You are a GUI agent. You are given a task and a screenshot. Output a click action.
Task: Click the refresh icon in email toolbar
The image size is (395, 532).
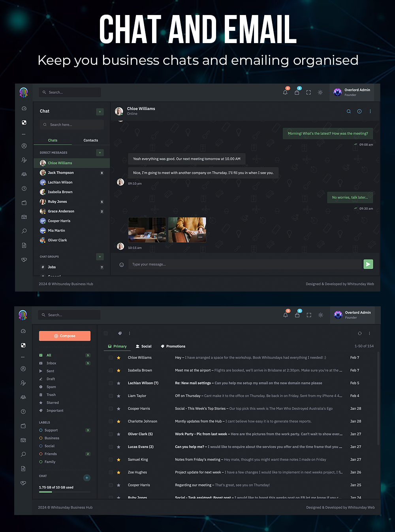(x=359, y=334)
